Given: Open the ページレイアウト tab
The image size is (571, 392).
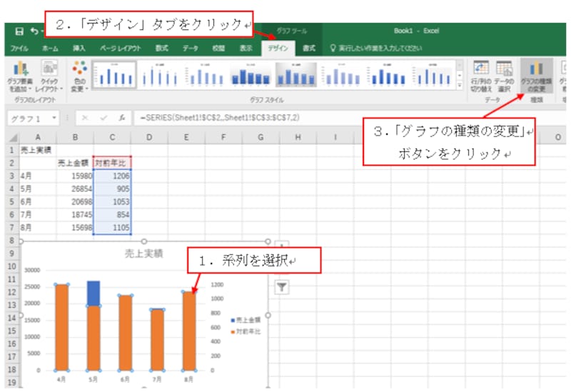Looking at the screenshot, I should point(121,48).
